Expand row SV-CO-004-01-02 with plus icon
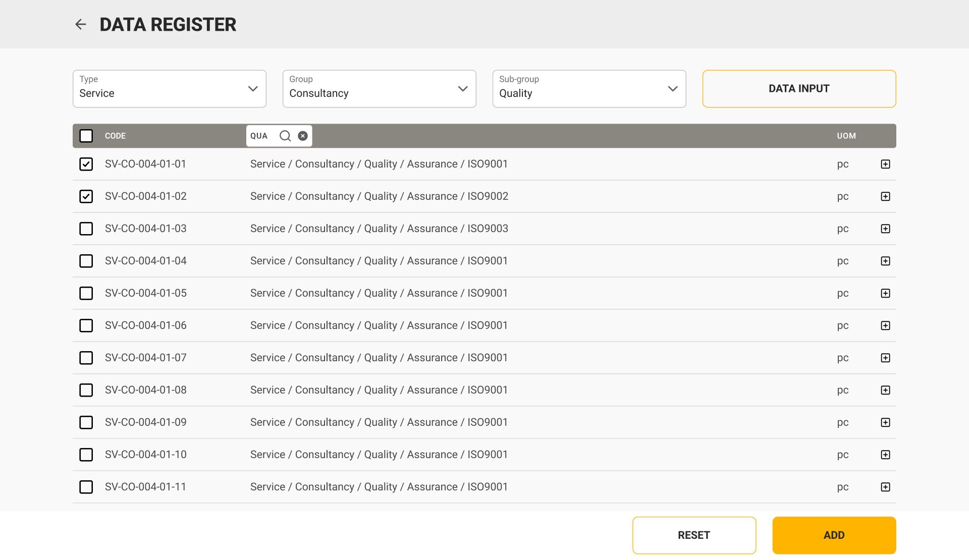Viewport: 969px width, 560px height. pos(885,196)
